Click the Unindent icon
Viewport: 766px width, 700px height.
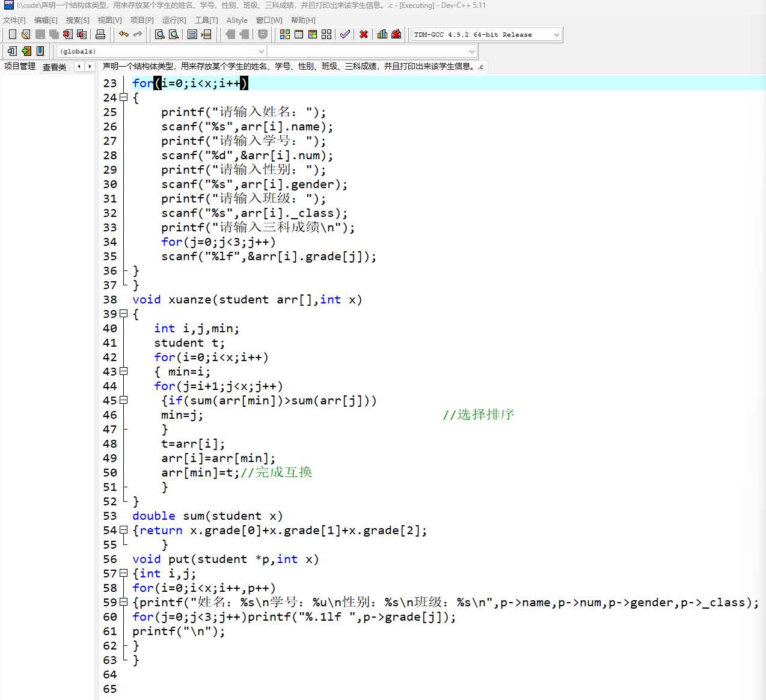pyautogui.click(x=230, y=34)
